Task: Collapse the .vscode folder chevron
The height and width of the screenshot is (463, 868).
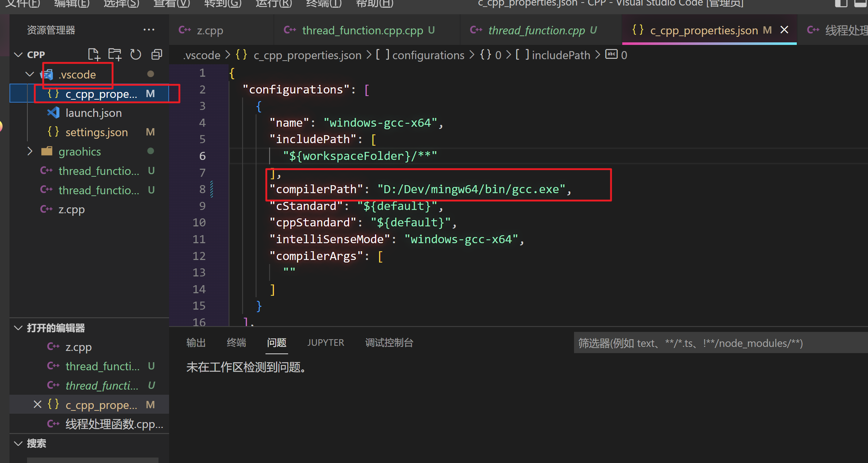Action: (30, 74)
